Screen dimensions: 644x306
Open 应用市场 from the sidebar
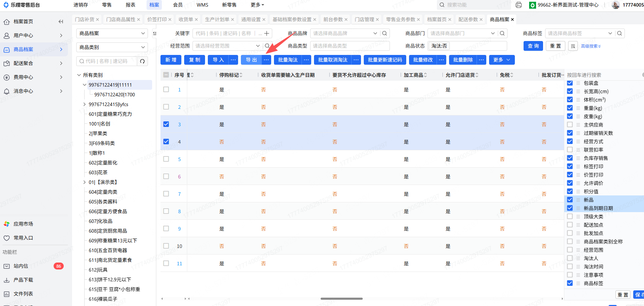[23, 224]
